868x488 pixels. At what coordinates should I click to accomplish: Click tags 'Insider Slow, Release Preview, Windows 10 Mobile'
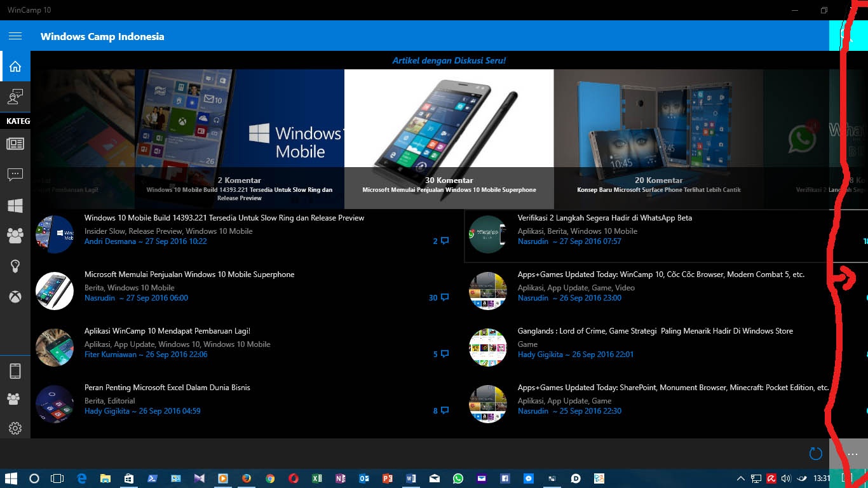pos(168,231)
